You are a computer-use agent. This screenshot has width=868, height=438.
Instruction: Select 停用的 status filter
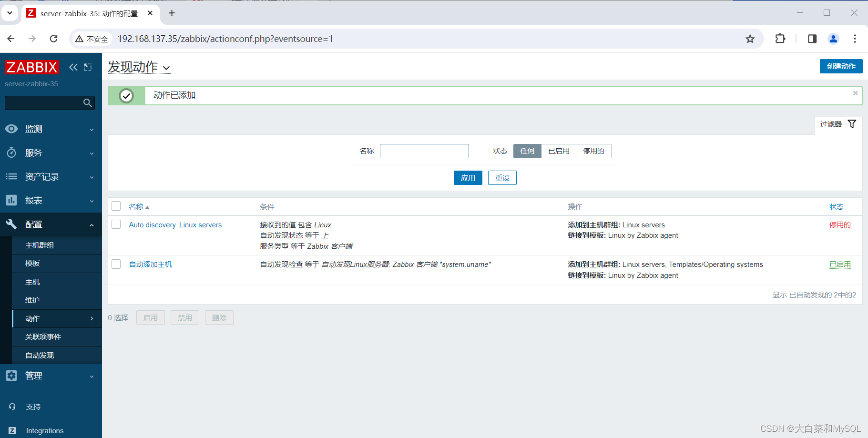(x=593, y=151)
